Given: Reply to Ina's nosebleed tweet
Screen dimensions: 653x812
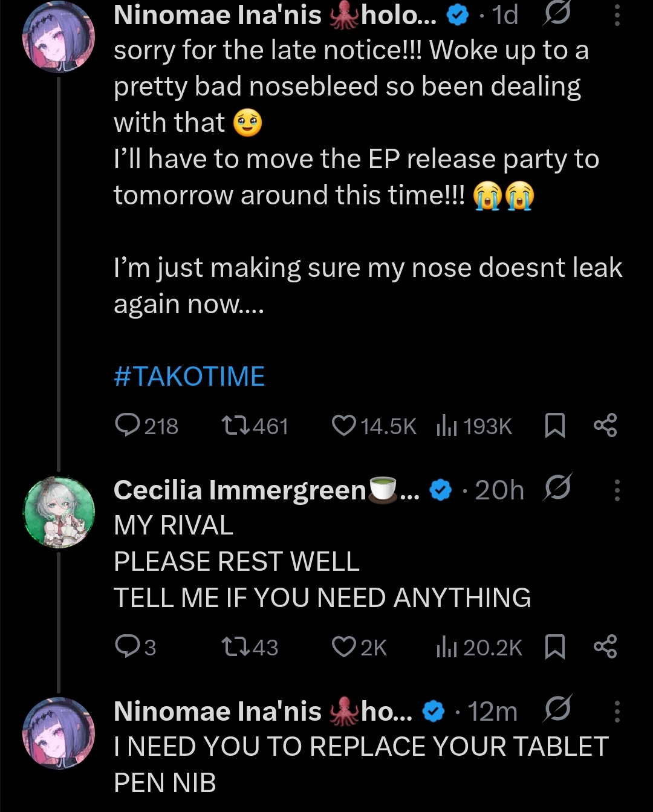Looking at the screenshot, I should click(128, 426).
